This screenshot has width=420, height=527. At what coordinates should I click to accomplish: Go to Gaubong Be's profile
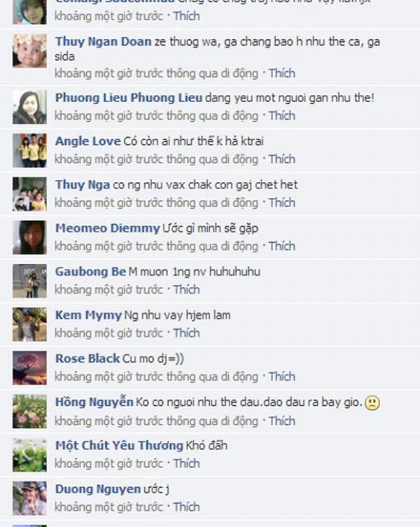(91, 272)
